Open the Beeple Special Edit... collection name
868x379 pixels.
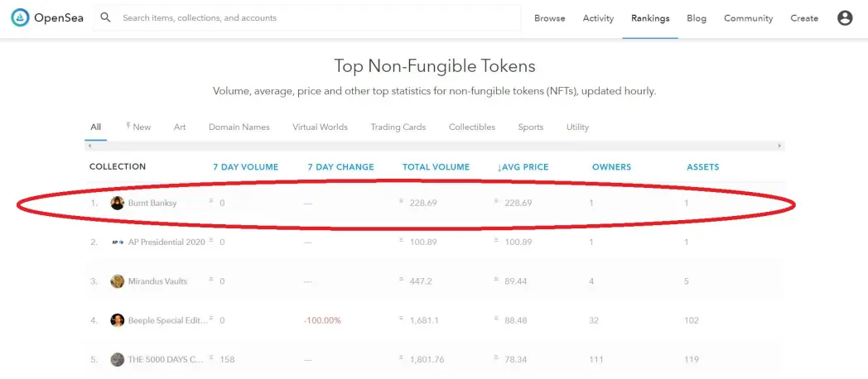pyautogui.click(x=168, y=320)
